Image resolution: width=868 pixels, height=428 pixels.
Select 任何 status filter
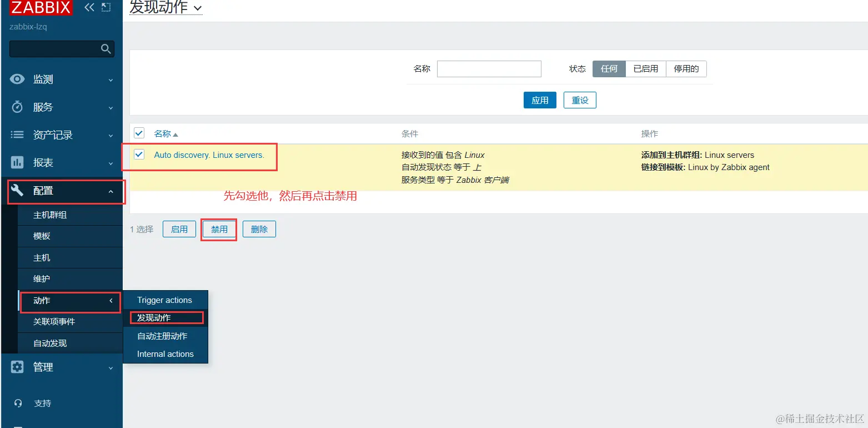pos(609,69)
